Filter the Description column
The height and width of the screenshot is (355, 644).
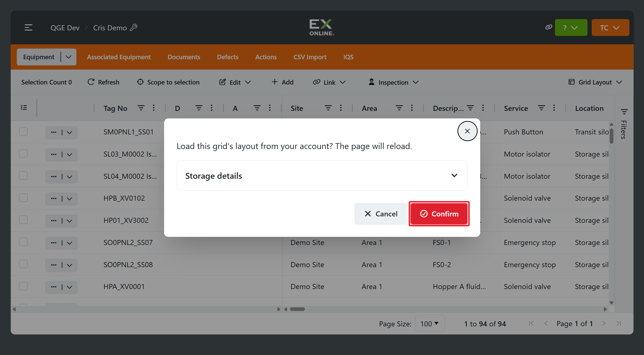pos(470,108)
